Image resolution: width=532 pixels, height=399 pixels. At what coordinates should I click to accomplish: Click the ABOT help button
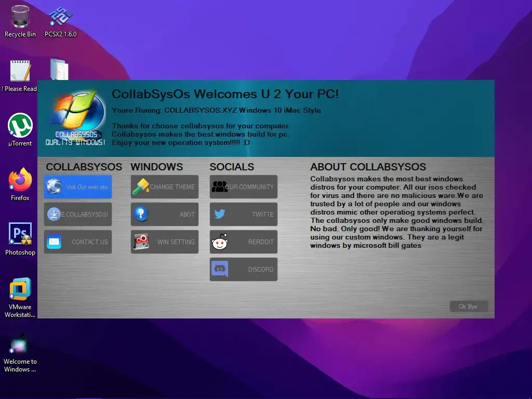[165, 214]
